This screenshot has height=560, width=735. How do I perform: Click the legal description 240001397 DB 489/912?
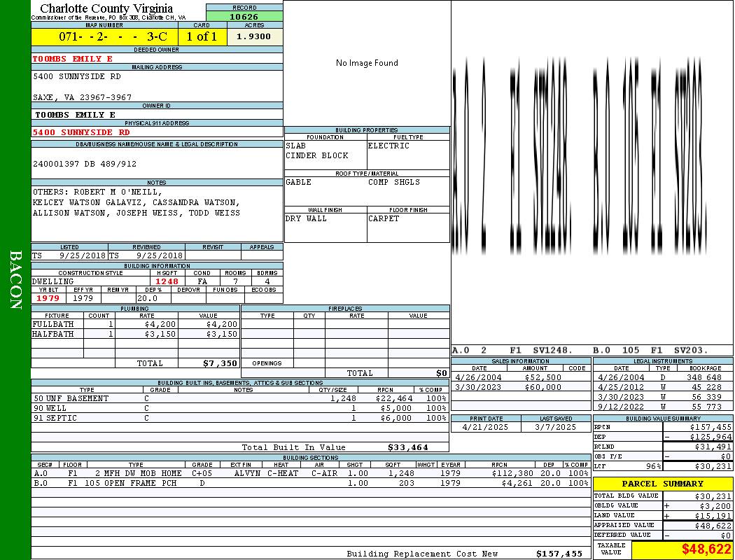pyautogui.click(x=85, y=164)
